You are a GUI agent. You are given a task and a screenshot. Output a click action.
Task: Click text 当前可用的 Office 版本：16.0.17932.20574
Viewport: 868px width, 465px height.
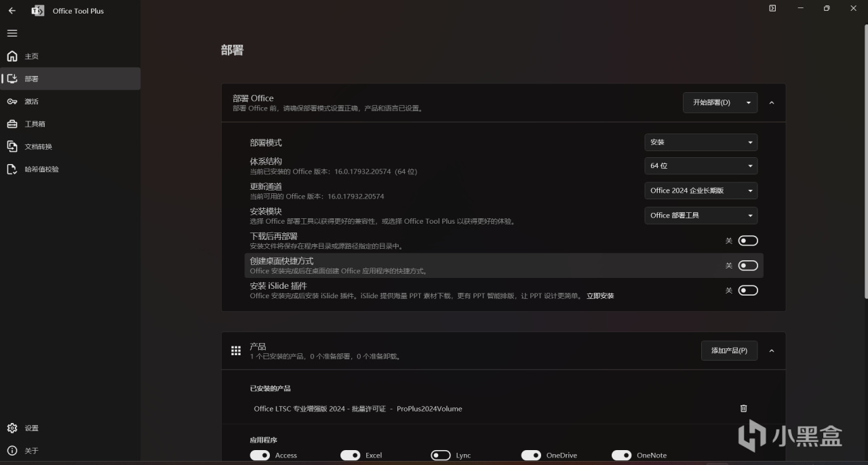(317, 197)
